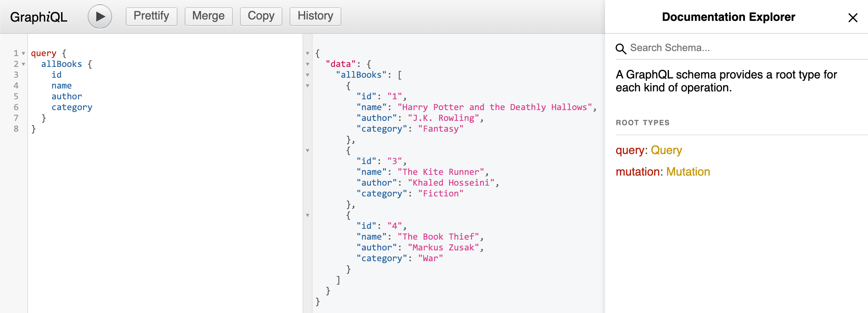This screenshot has height=313, width=868.
Task: Collapse the Book Thief book object
Action: tap(308, 215)
